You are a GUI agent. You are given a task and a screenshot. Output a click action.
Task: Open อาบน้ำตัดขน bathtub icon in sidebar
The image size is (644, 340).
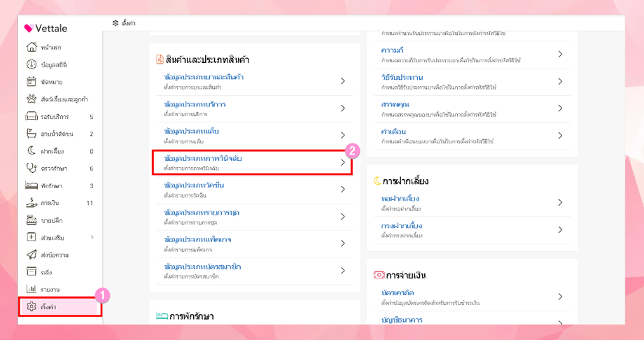pos(31,134)
